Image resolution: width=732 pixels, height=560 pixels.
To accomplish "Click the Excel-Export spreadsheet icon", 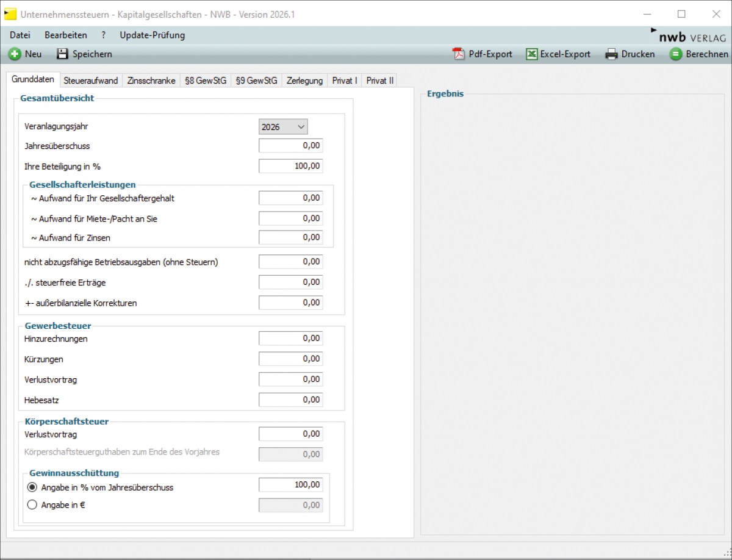I will click(532, 54).
